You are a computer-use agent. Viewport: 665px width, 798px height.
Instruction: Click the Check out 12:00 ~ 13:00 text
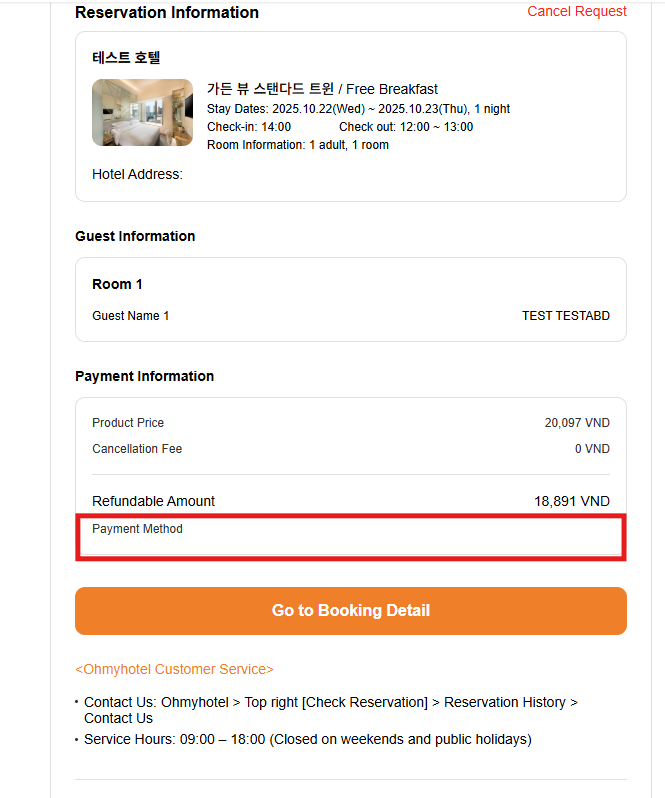click(x=406, y=127)
